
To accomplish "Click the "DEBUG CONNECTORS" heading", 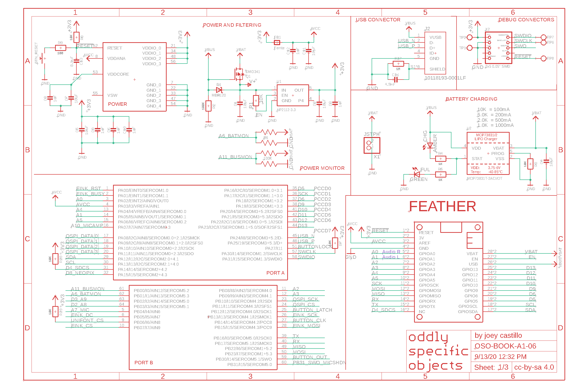I will click(x=526, y=20).
